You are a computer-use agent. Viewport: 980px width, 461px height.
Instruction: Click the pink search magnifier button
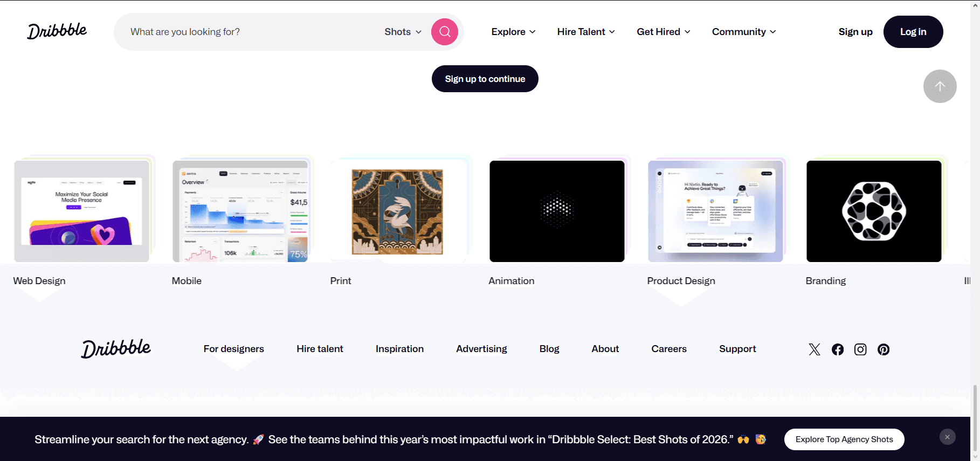pyautogui.click(x=445, y=32)
